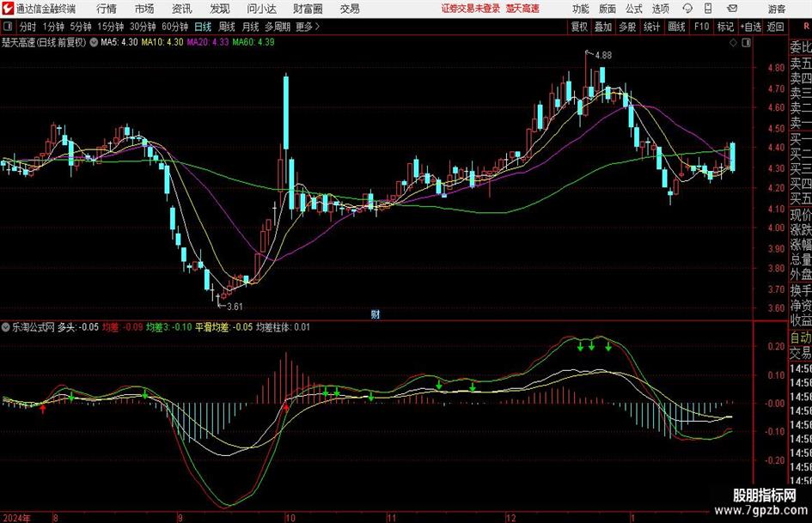Expand 更多 period options

(x=308, y=27)
